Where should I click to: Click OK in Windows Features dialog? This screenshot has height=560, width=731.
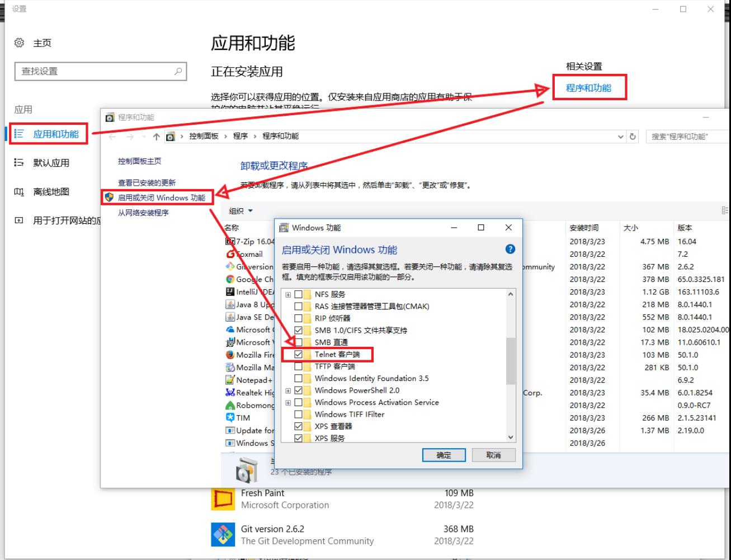coord(444,455)
